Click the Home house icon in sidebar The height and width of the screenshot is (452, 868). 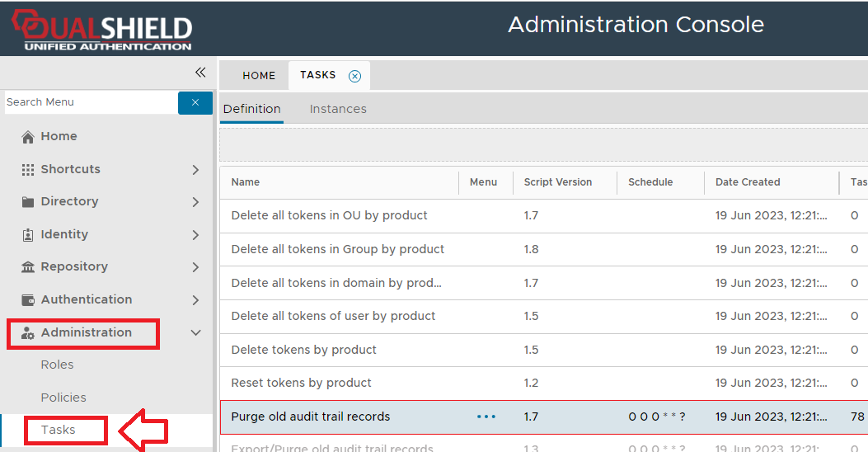[28, 137]
